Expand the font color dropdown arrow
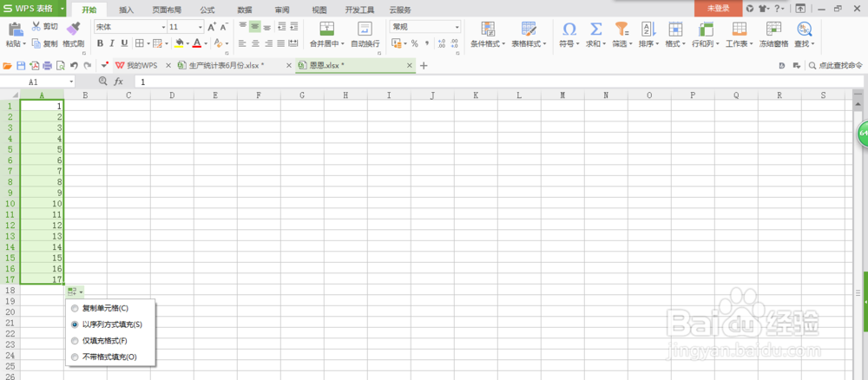Viewport: 868px width, 380px height. 206,43
